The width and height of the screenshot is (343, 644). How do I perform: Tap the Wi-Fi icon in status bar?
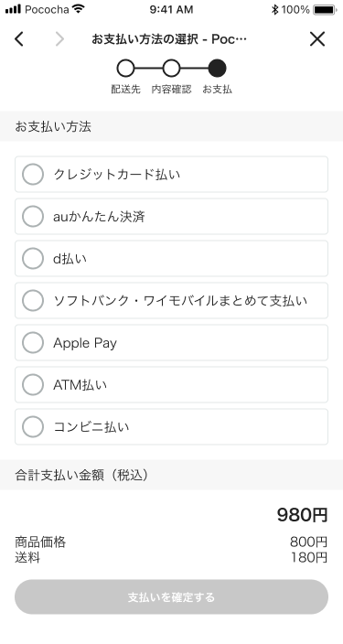click(x=78, y=9)
